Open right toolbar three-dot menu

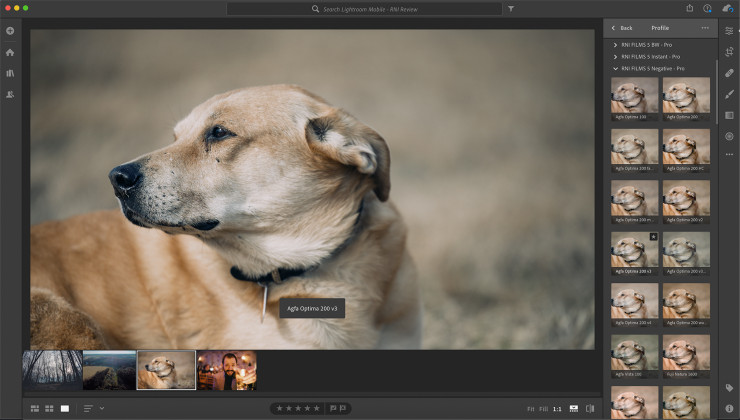point(729,154)
